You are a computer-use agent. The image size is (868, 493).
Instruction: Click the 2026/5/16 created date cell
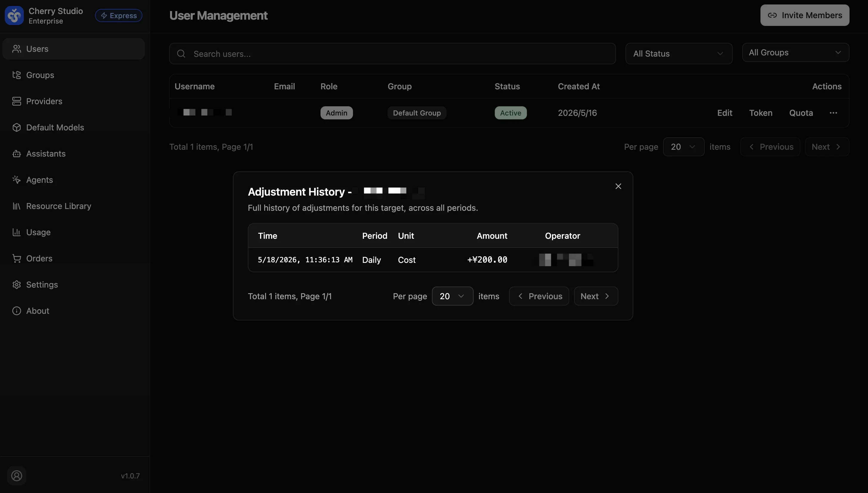pos(577,113)
